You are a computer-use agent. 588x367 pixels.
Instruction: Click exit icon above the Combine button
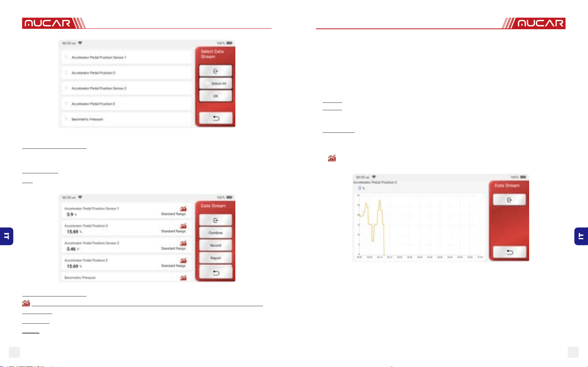point(215,220)
